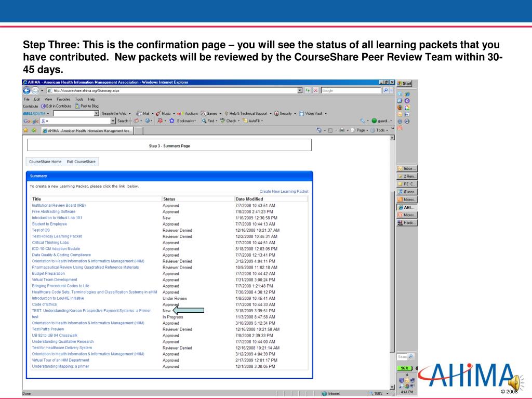Click the Home icon in command bar
The image size is (532, 399).
[318, 130]
